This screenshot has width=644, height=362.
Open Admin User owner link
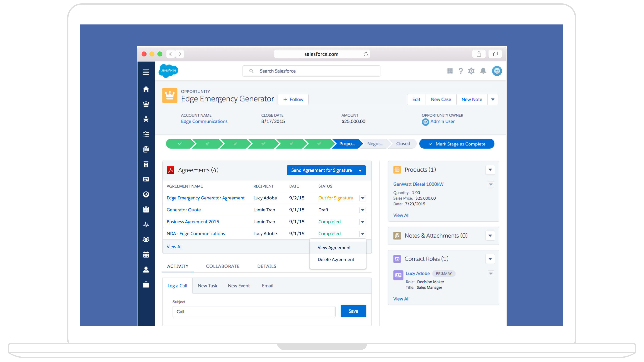(442, 121)
